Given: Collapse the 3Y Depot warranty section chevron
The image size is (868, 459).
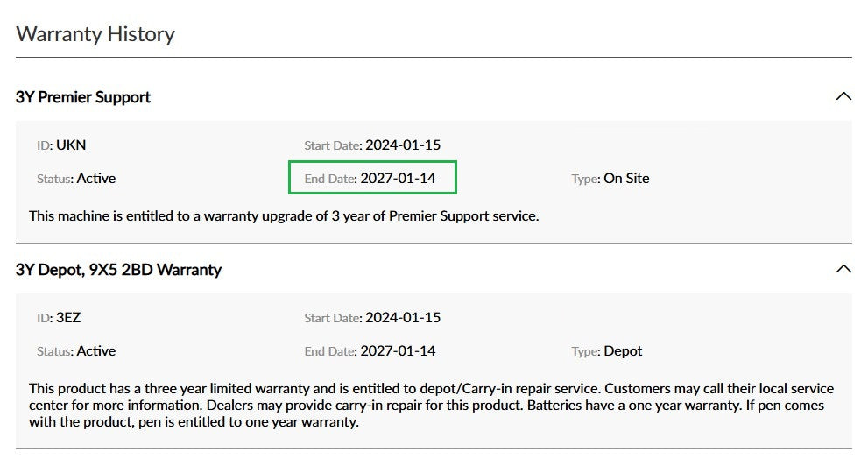Looking at the screenshot, I should pos(843,269).
